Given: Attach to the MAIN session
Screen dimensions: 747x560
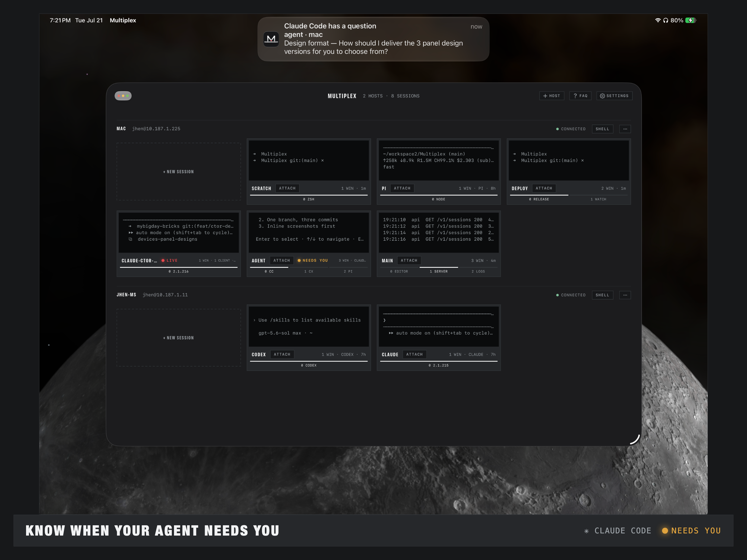Looking at the screenshot, I should pos(409,260).
